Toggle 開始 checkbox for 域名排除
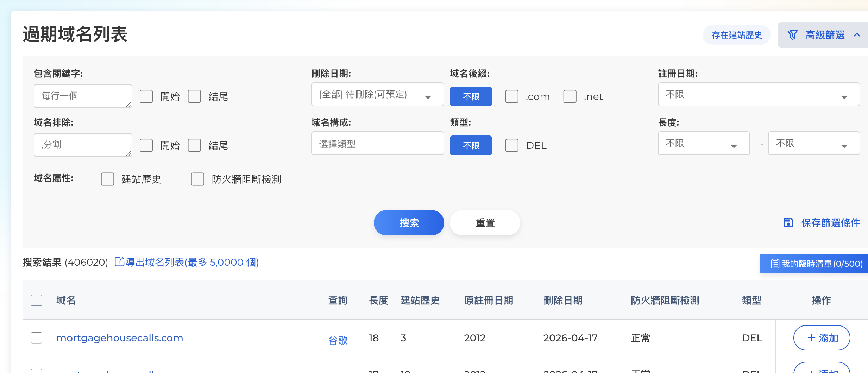This screenshot has width=868, height=373. pyautogui.click(x=146, y=145)
